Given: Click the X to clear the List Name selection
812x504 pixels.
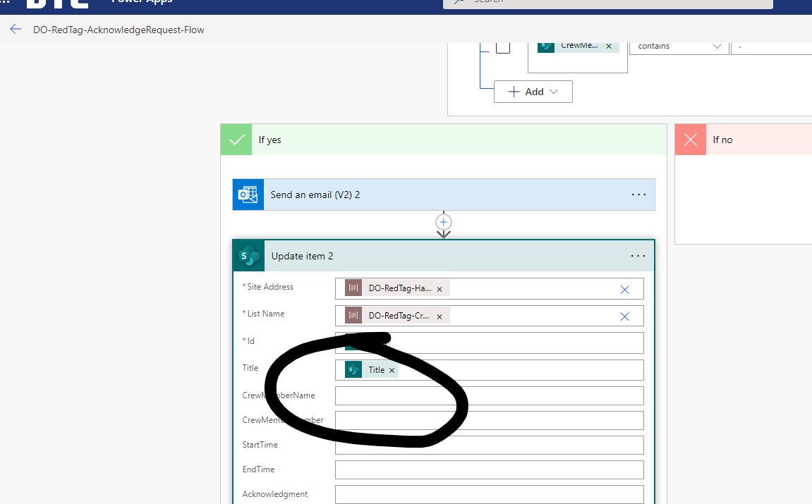Looking at the screenshot, I should [x=624, y=315].
